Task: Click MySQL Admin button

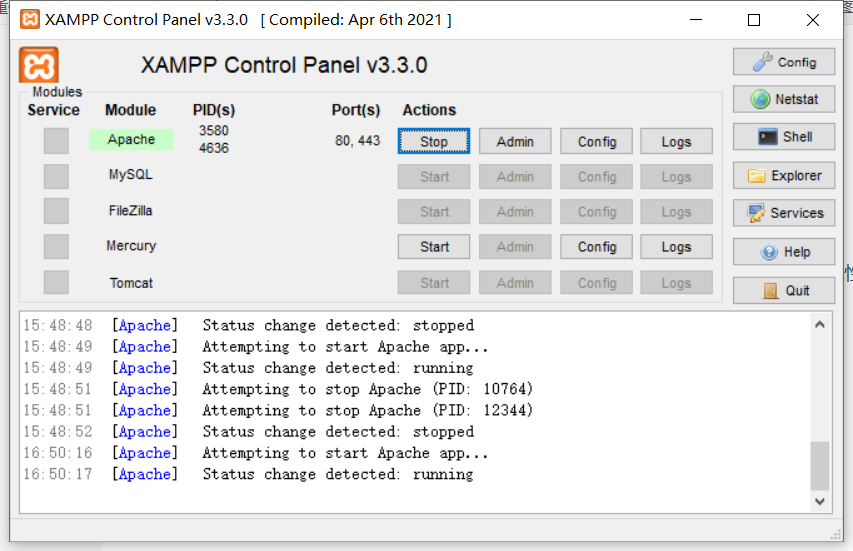Action: 515,177
